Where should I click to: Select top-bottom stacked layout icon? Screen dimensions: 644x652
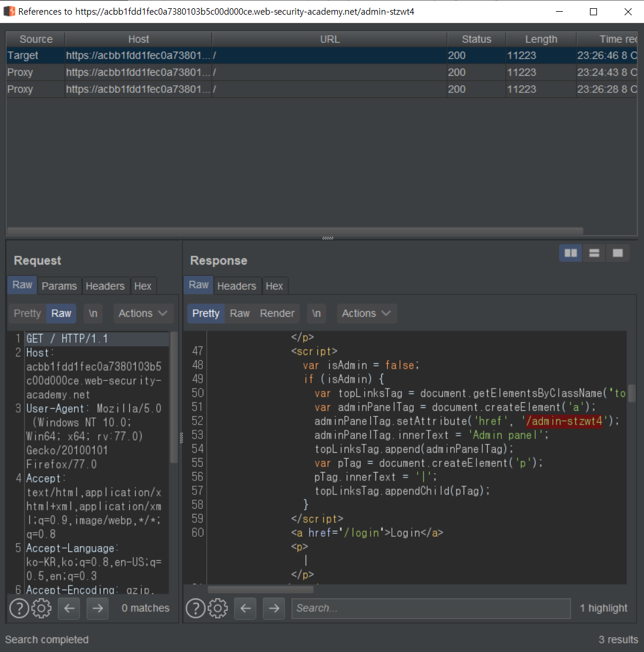click(x=594, y=253)
